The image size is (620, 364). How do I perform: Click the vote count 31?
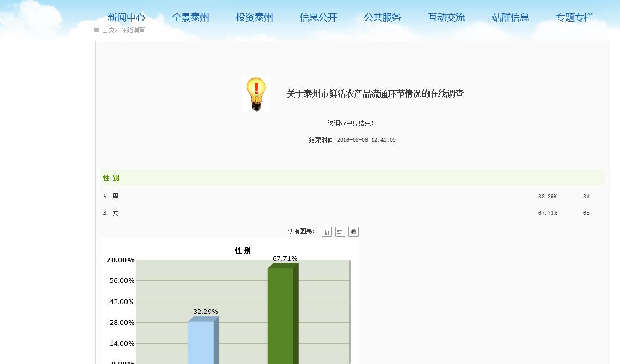click(x=586, y=196)
